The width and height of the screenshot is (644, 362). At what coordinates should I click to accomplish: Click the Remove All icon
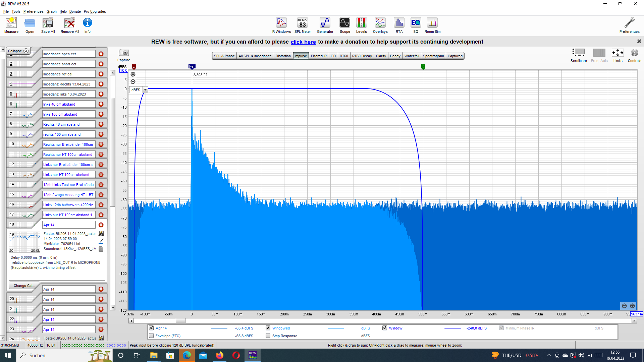[x=70, y=25]
